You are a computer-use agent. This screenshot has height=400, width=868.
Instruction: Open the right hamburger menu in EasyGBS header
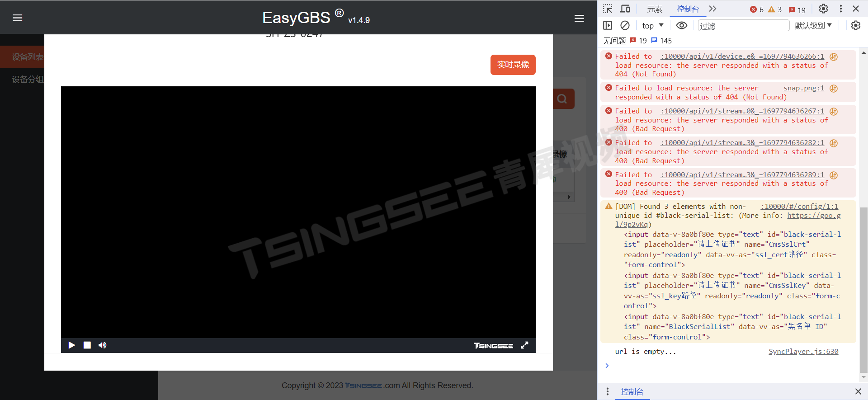[579, 18]
